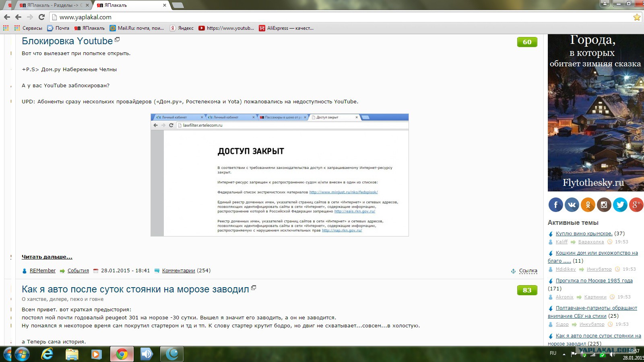Open active topic 'Куплю вино крымское.'
Viewport: 644px width, 362px height.
pos(584,234)
